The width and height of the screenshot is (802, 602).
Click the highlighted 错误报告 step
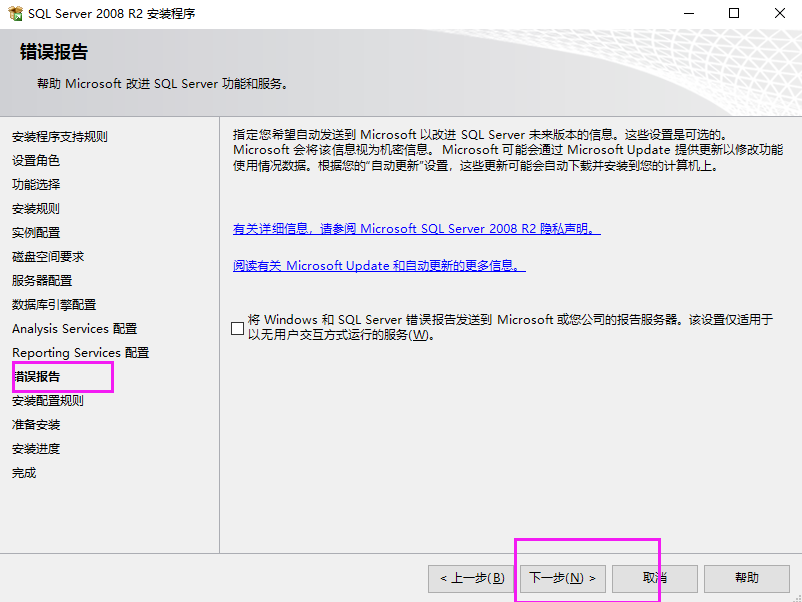click(x=35, y=376)
